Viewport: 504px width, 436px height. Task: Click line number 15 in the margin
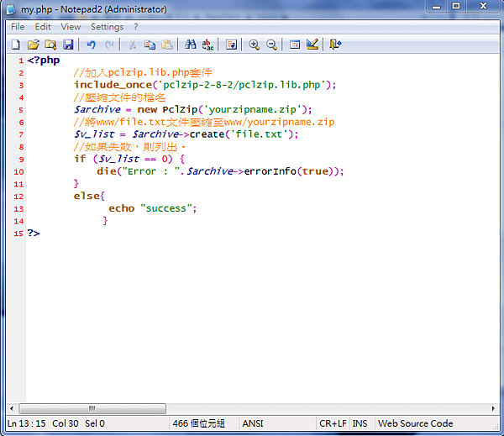(18, 234)
